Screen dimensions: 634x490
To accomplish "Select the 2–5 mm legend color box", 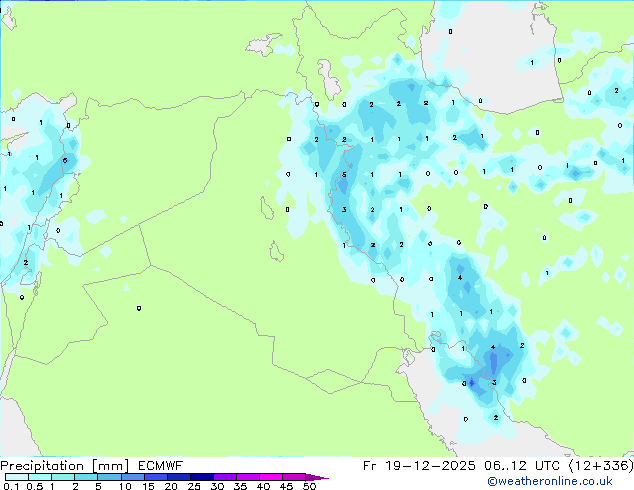I will [x=86, y=477].
